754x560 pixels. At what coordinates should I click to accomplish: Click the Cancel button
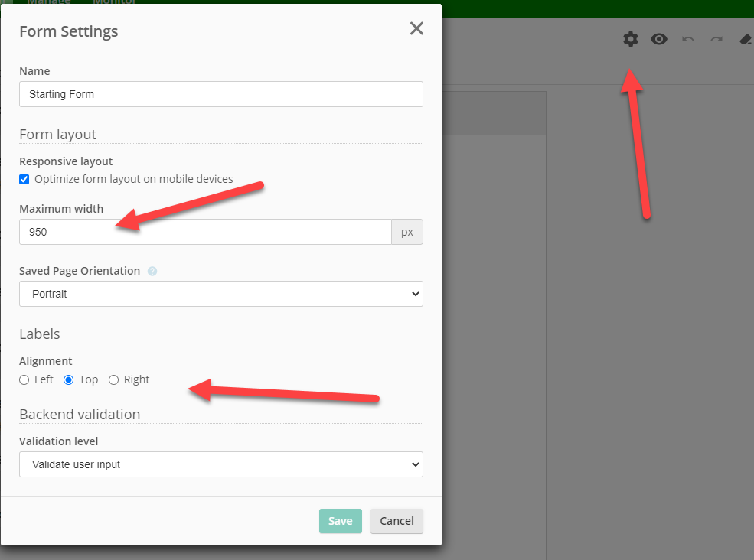pyautogui.click(x=397, y=521)
